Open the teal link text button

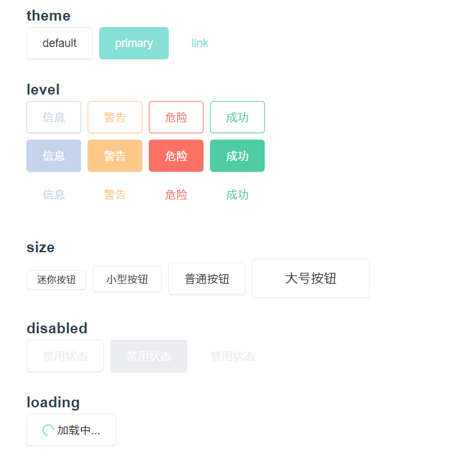[200, 43]
